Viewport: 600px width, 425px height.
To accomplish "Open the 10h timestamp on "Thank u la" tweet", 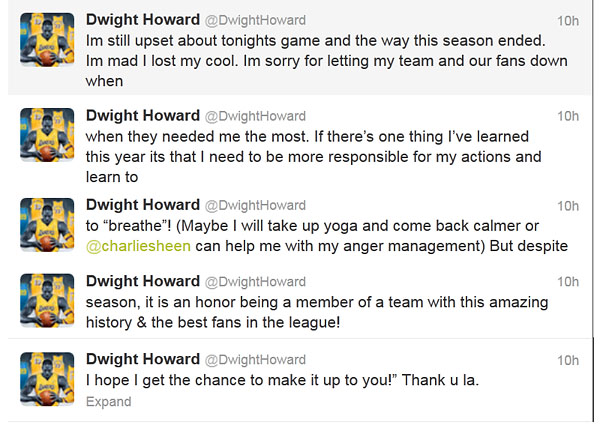I will 568,359.
